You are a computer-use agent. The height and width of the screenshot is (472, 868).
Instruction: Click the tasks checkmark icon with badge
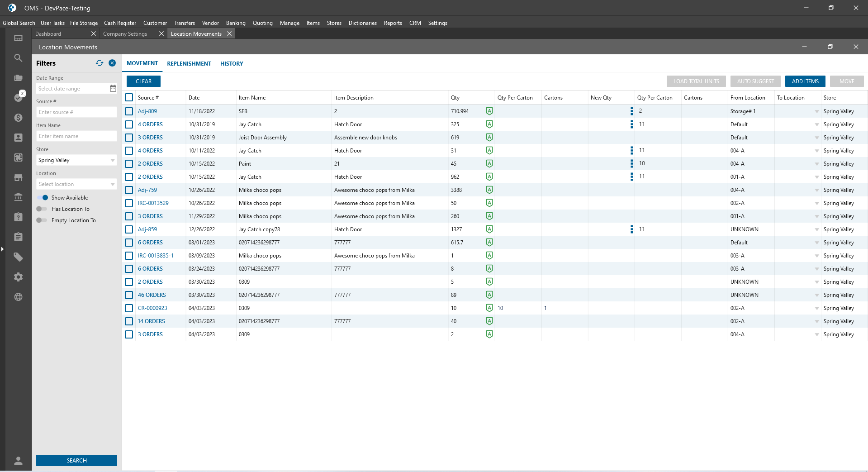pos(18,97)
